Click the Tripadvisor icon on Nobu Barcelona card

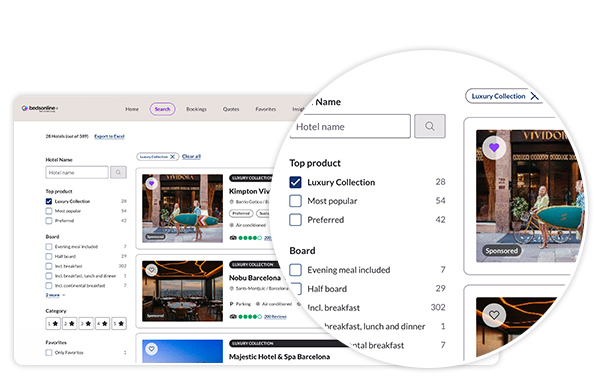233,317
